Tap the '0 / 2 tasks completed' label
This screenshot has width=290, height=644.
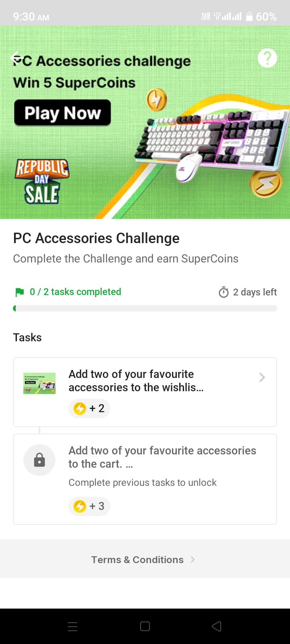coord(75,291)
